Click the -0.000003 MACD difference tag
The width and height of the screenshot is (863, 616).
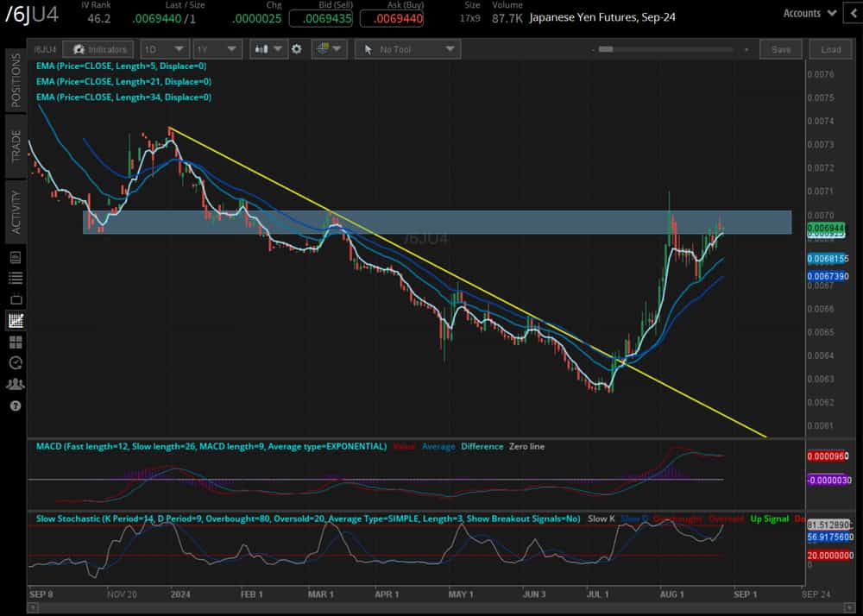(828, 481)
